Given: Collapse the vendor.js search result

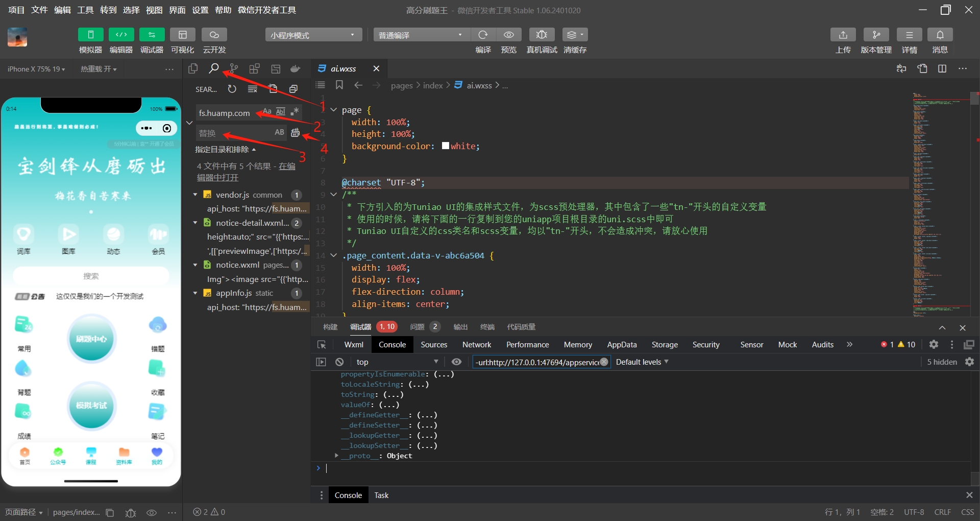Looking at the screenshot, I should 195,195.
